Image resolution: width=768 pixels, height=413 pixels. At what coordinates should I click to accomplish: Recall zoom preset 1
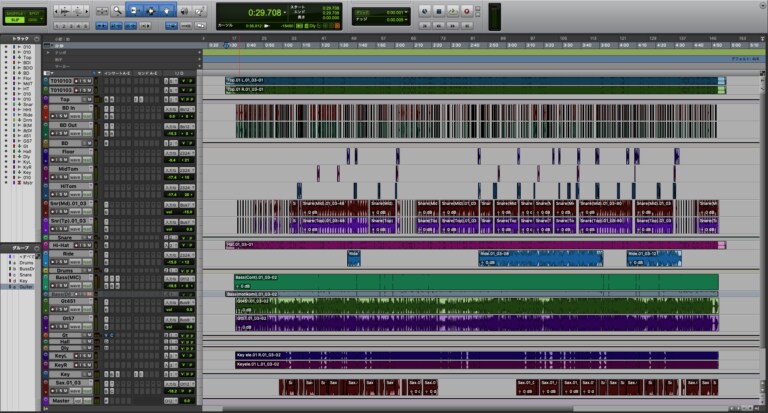point(57,26)
